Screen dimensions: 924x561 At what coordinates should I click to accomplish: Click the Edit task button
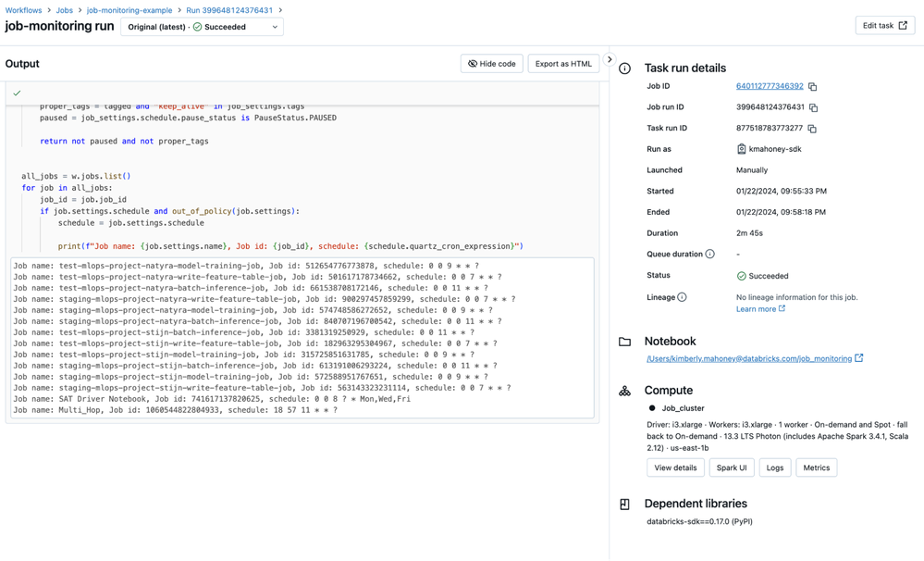[884, 26]
